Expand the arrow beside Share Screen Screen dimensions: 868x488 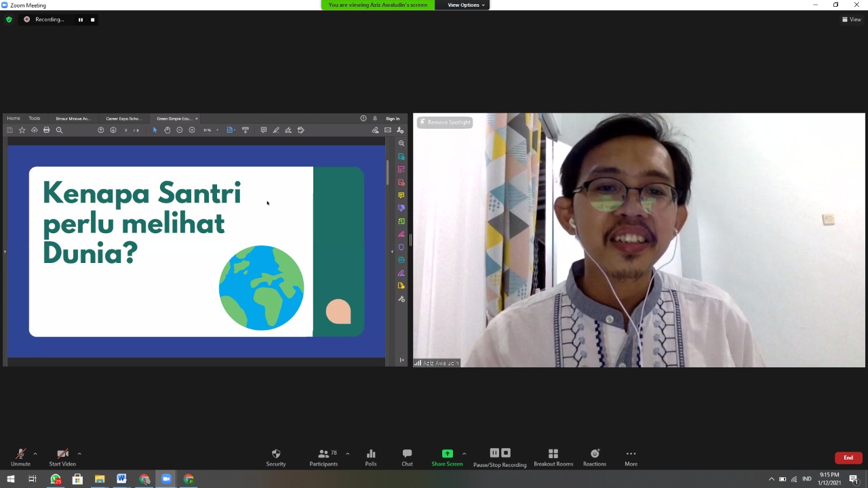(x=464, y=453)
